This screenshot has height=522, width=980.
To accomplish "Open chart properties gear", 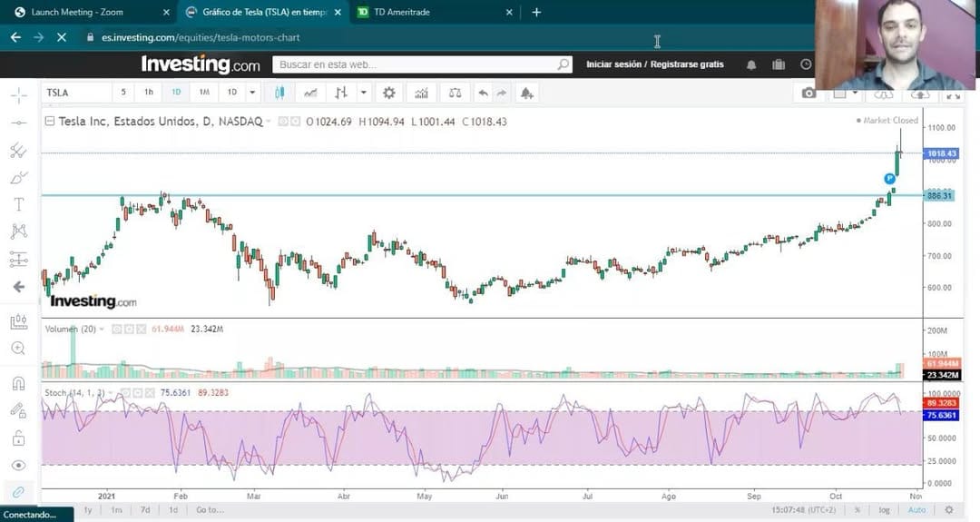I will click(388, 94).
